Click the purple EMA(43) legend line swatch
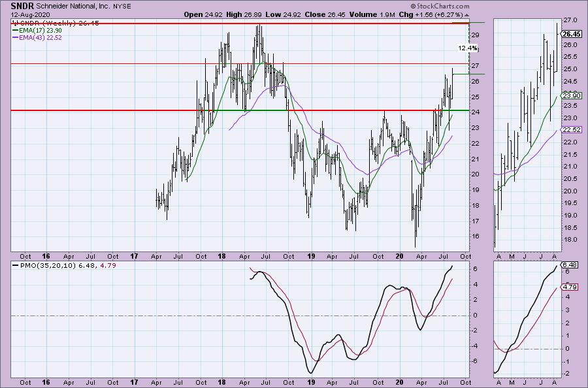Screen dimensions: 588x388 click(16, 37)
